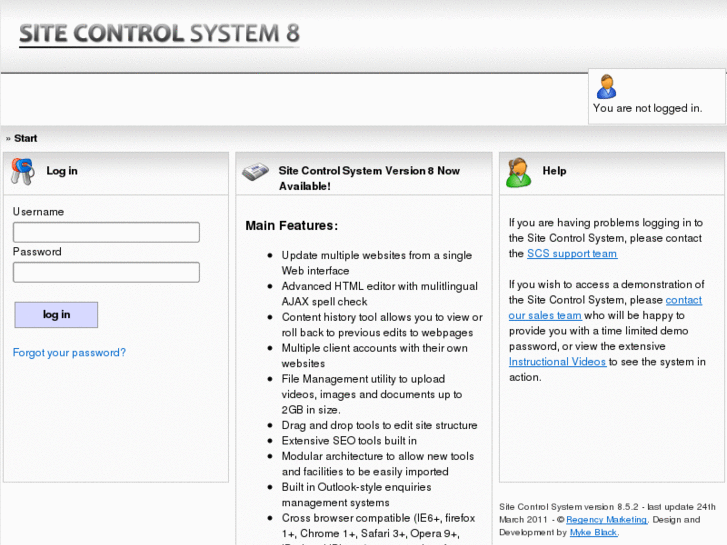Click the headset support person icon
Image resolution: width=727 pixels, height=545 pixels.
pos(518,172)
